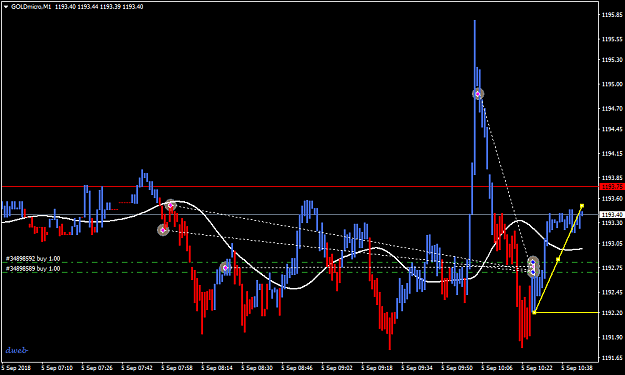Select the red horizontal line at 1193.75

click(x=300, y=187)
